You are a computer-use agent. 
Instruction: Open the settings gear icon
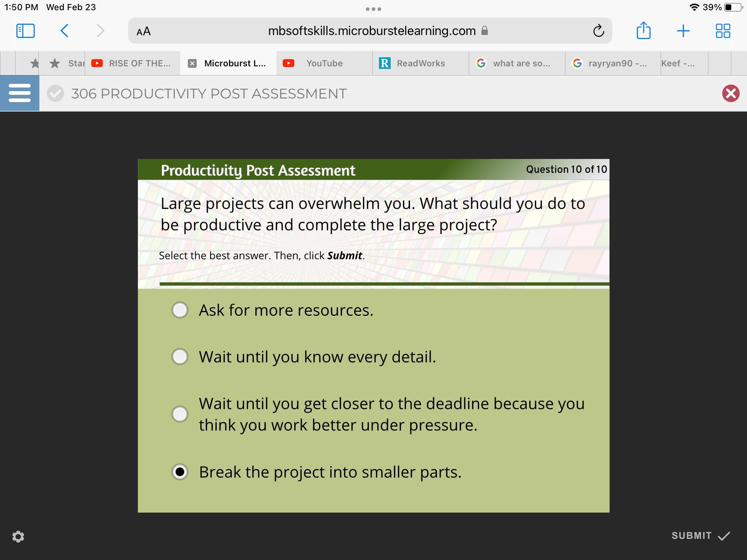click(18, 536)
